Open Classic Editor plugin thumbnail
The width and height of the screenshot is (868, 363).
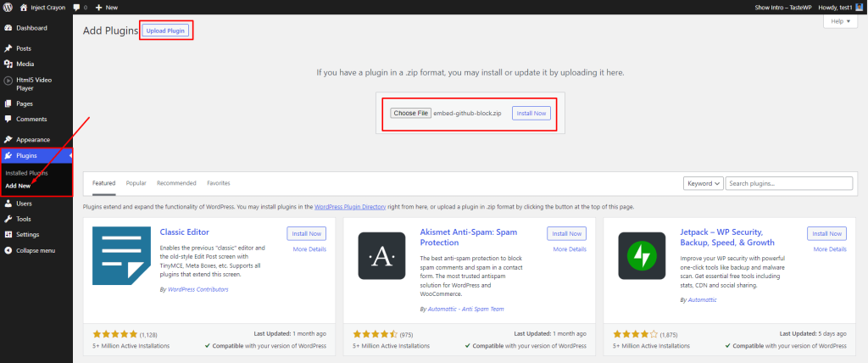(x=121, y=255)
